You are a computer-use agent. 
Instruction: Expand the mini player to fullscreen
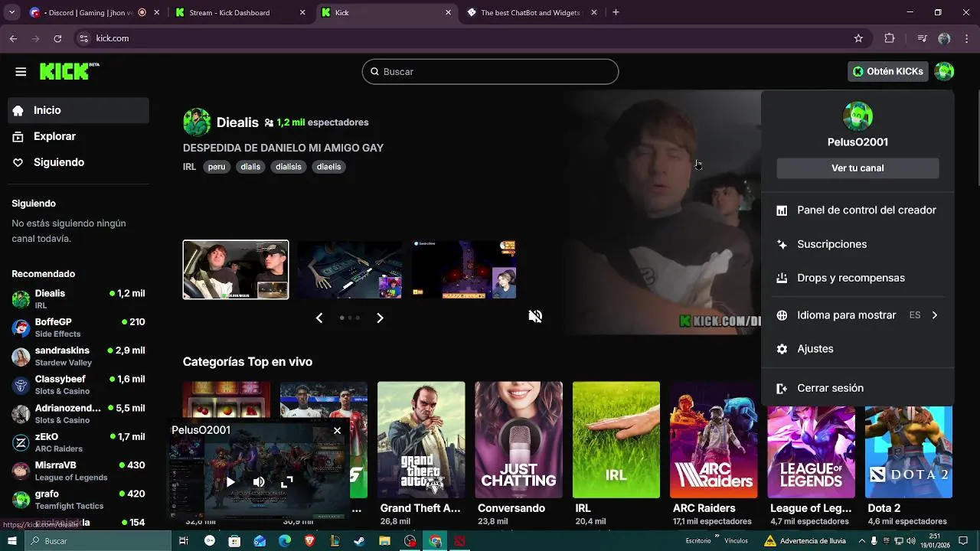click(x=287, y=482)
